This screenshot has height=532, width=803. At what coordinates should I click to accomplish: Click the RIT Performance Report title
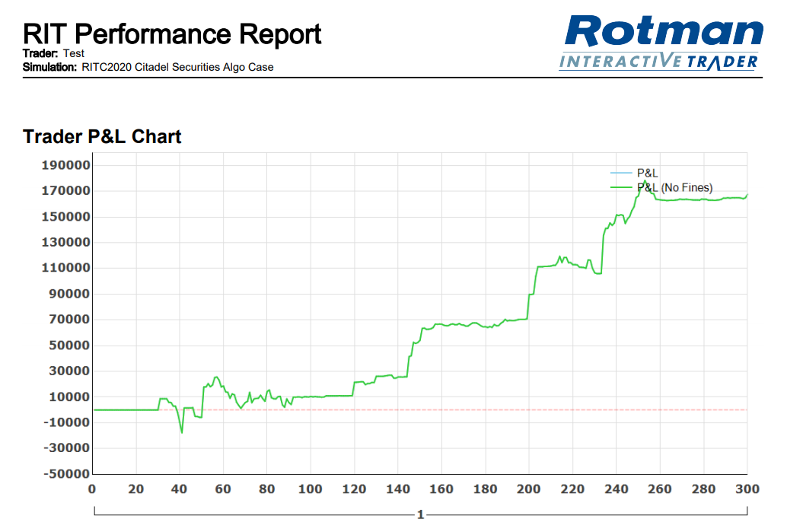click(x=172, y=34)
